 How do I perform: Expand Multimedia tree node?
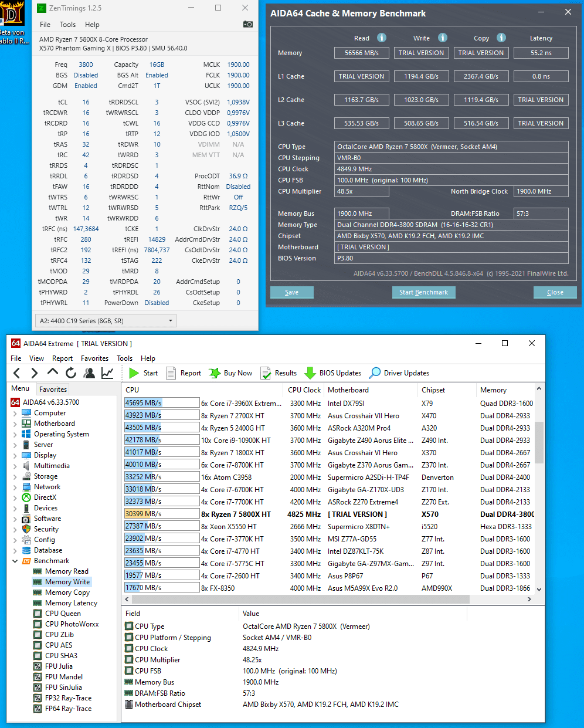pos(15,466)
